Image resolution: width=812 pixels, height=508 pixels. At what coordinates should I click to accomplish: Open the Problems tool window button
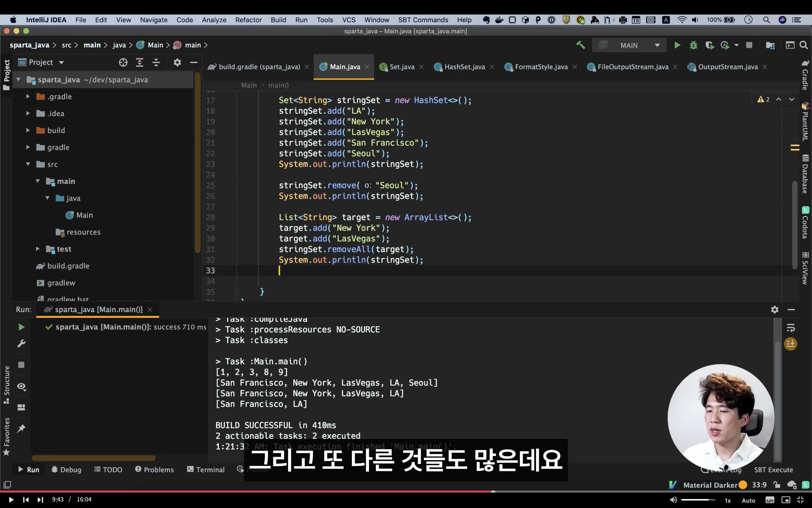point(154,470)
